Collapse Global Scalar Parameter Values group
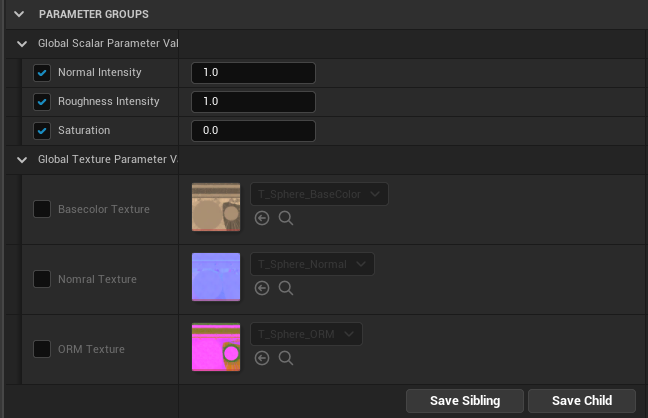Viewport: 648px width, 418px height. [22, 44]
